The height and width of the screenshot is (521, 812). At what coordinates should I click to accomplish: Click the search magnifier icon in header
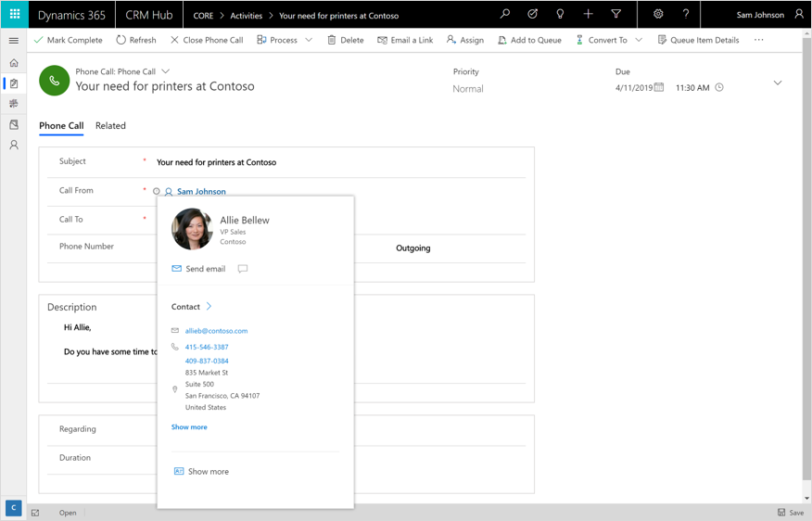[504, 15]
